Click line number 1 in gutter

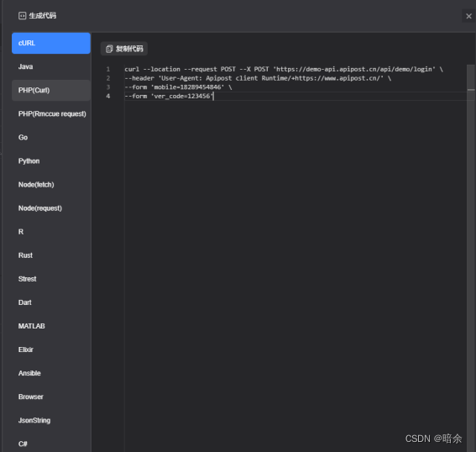(108, 69)
